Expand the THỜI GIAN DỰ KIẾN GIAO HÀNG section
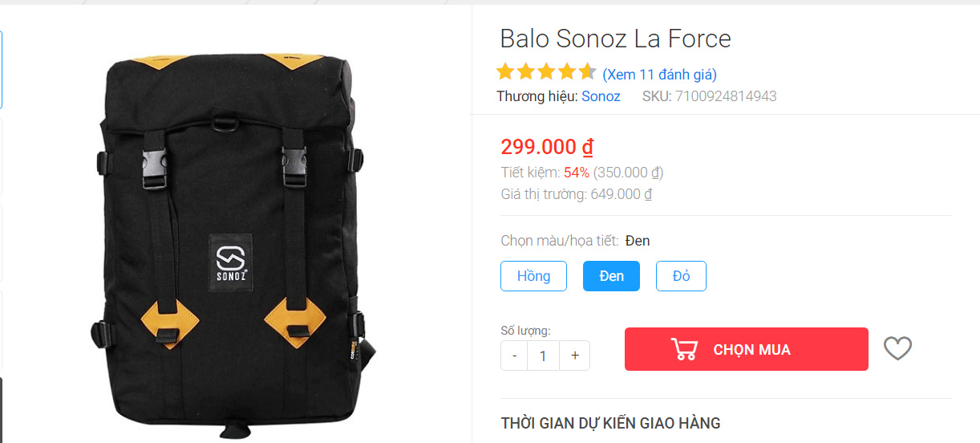The image size is (980, 443). (x=610, y=423)
